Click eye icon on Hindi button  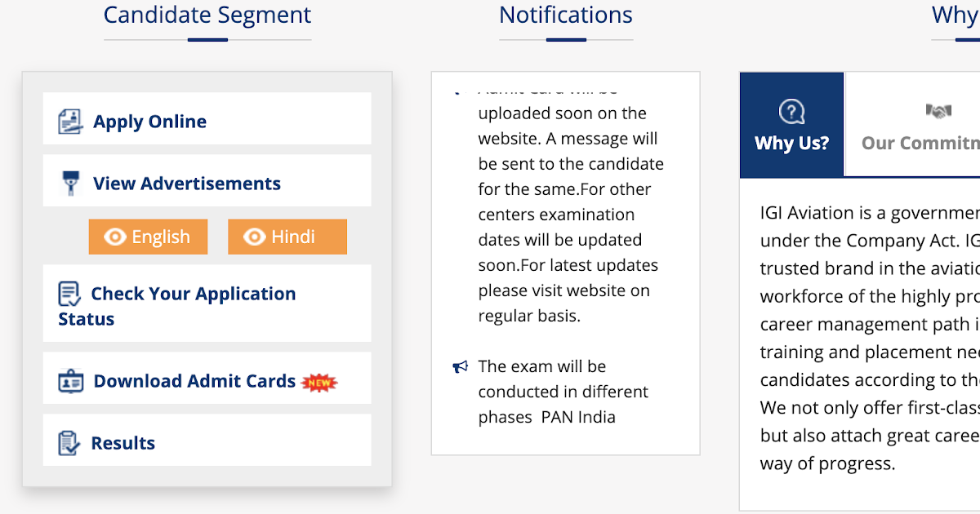(255, 237)
